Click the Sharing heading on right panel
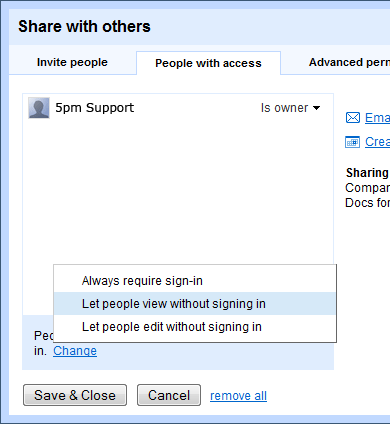Screen dimensions: 390x424 pyautogui.click(x=367, y=173)
